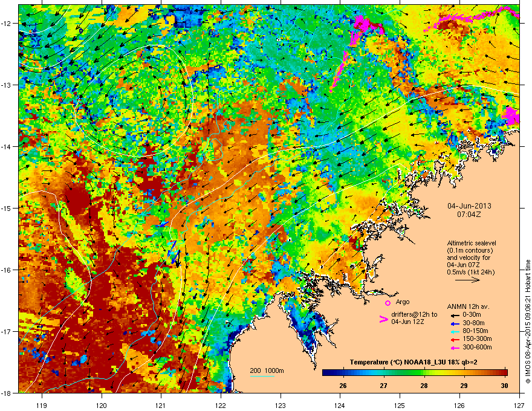This screenshot has width=532, height=411.
Task: Click the color bar tick label 26
Action: coord(343,386)
